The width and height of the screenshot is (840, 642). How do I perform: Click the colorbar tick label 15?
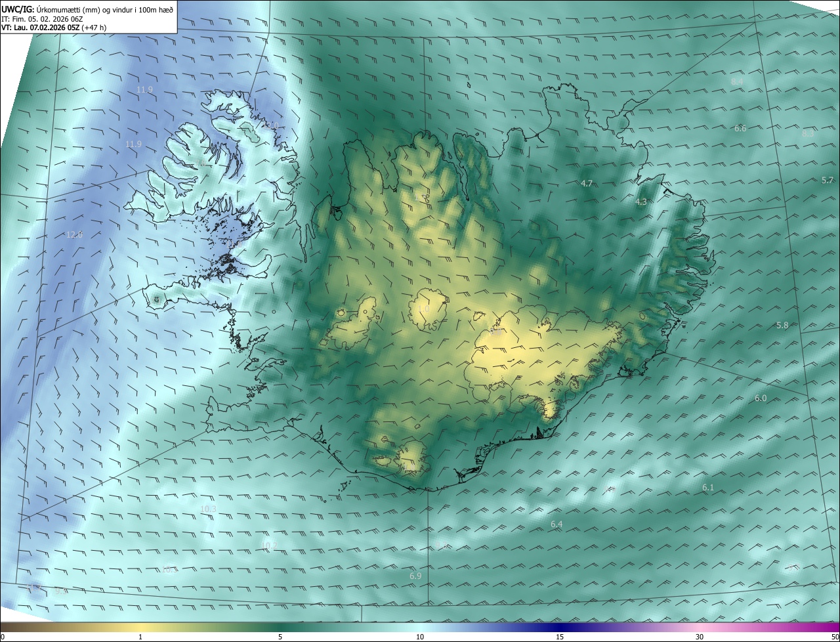coord(560,637)
